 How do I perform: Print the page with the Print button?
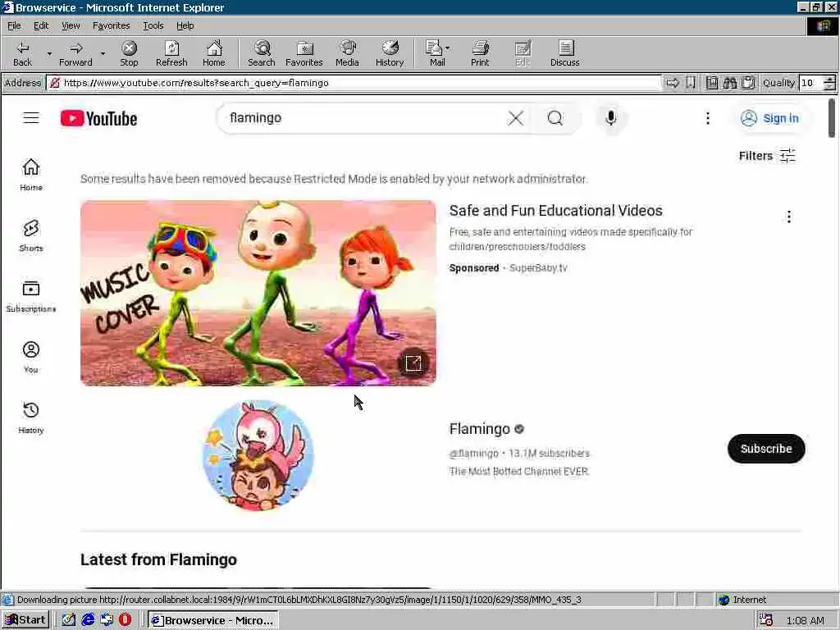tap(480, 53)
